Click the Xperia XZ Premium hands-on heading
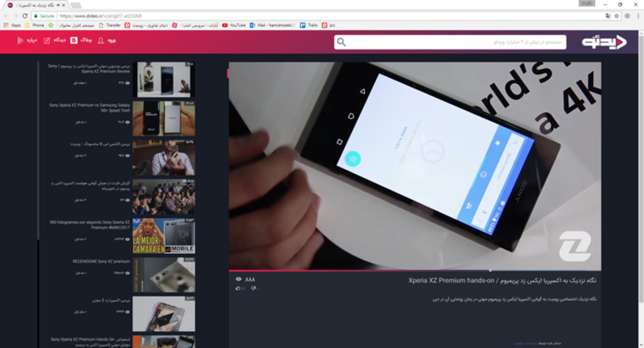Viewport: 644px width, 348px height. pos(502,280)
